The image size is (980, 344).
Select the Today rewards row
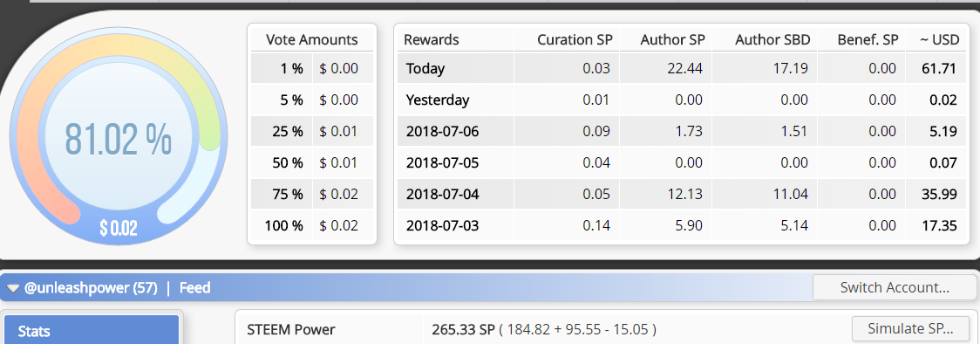682,68
